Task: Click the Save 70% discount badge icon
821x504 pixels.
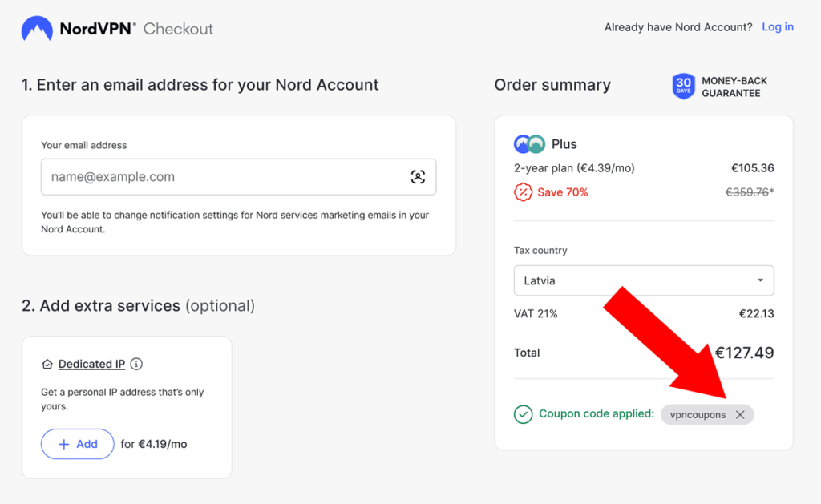Action: (523, 192)
